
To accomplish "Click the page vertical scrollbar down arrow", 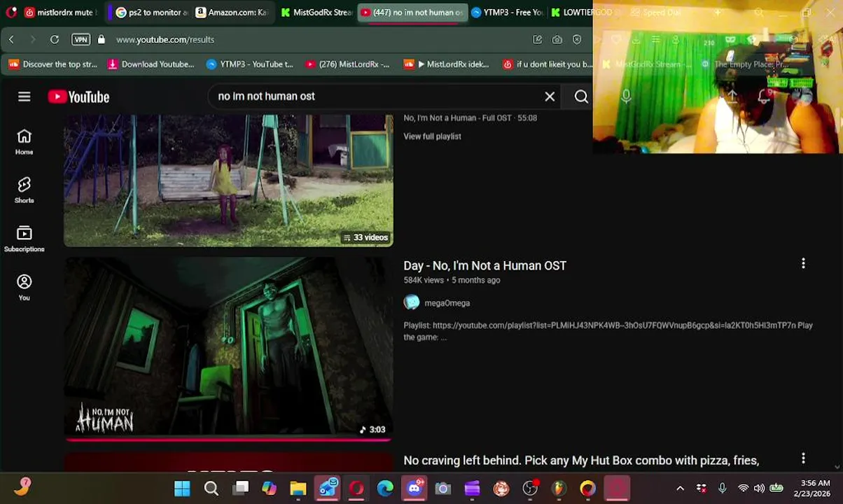I will [x=837, y=466].
